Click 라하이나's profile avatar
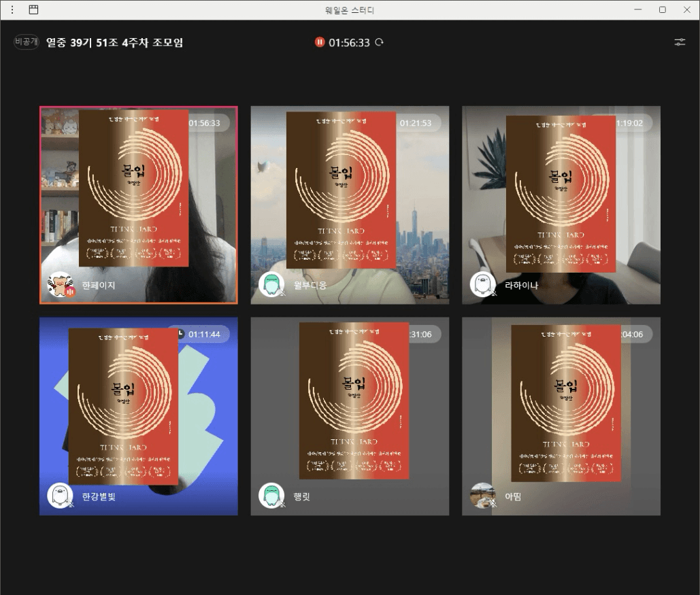 (x=483, y=285)
